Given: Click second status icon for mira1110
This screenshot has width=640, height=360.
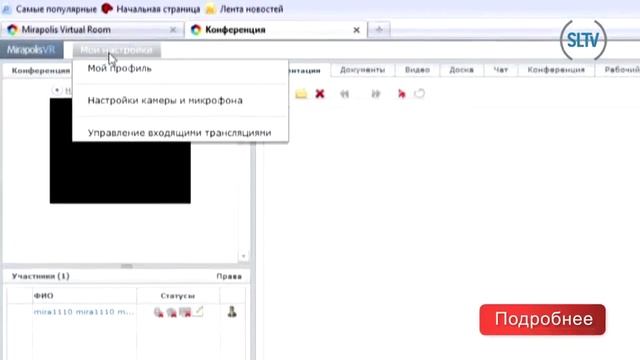Looking at the screenshot, I should [171, 312].
